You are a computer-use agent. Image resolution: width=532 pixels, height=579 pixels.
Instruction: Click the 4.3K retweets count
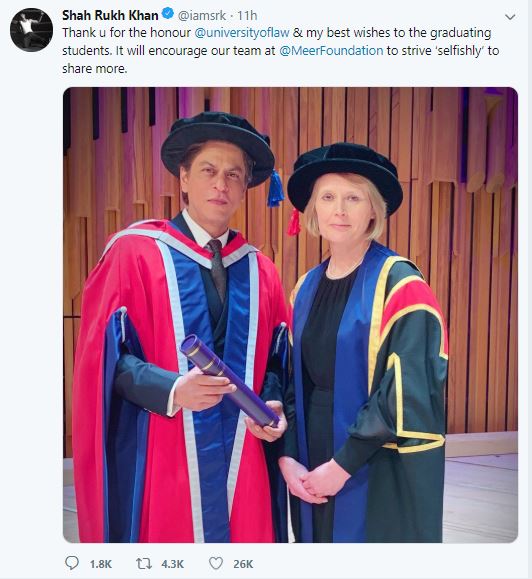(x=172, y=564)
